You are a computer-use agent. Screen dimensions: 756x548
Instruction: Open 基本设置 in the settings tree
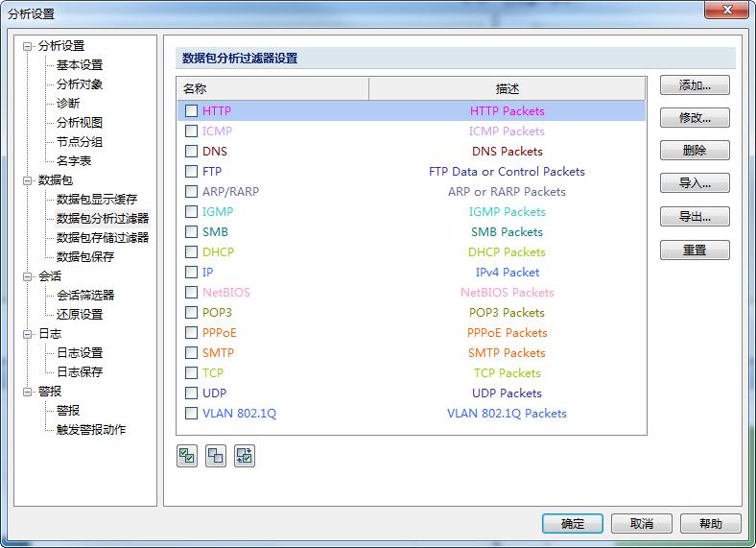(79, 65)
